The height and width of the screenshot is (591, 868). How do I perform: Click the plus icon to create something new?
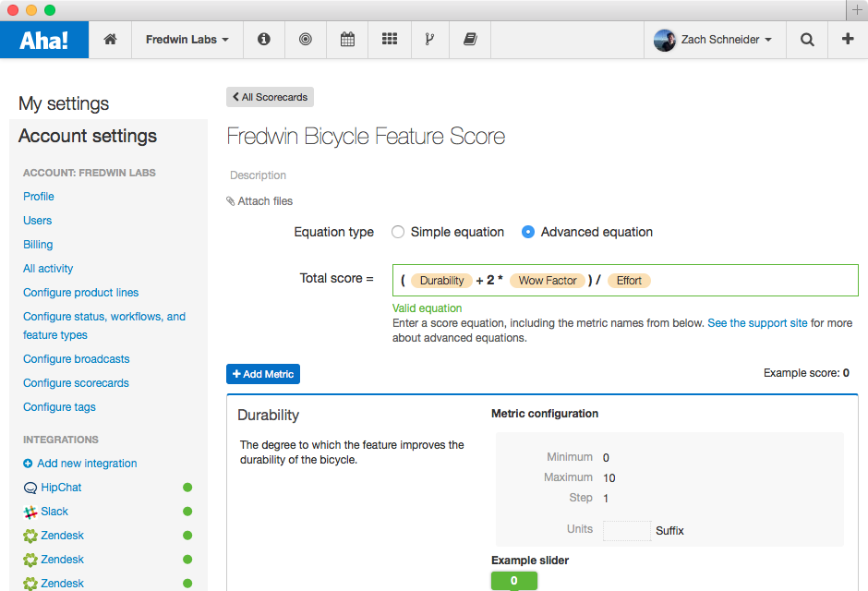(x=848, y=40)
